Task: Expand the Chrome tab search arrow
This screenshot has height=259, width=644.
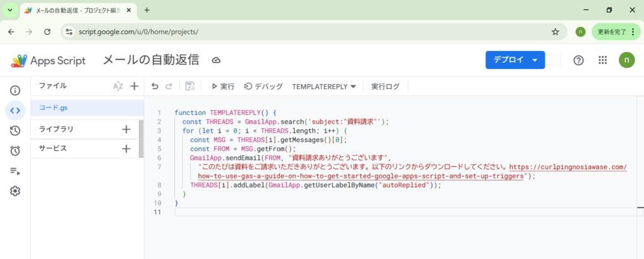Action: pos(10,10)
